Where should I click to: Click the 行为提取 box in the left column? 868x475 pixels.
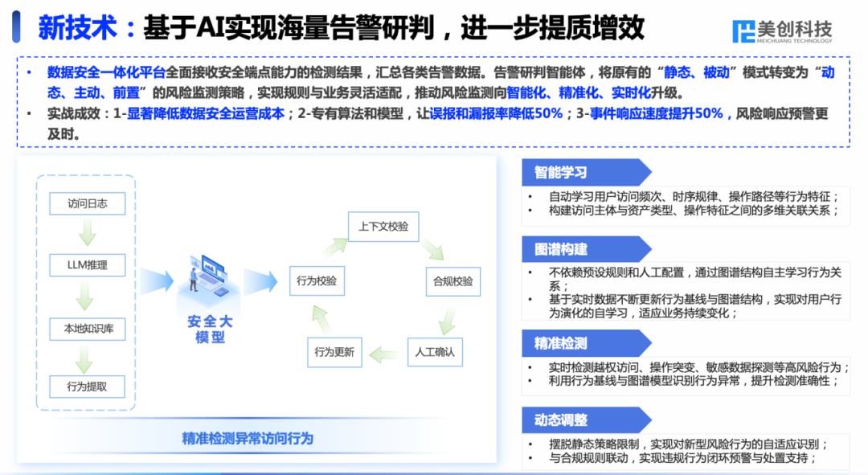pos(87,387)
